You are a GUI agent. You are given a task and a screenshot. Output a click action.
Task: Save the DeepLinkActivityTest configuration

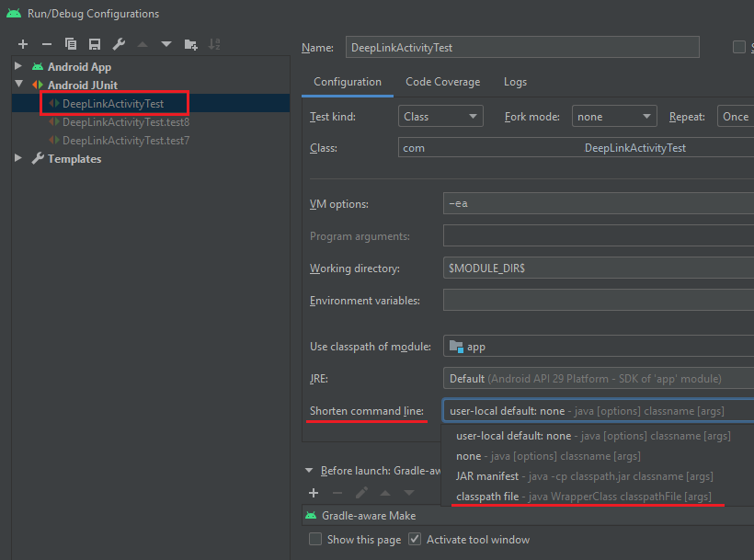pyautogui.click(x=96, y=43)
